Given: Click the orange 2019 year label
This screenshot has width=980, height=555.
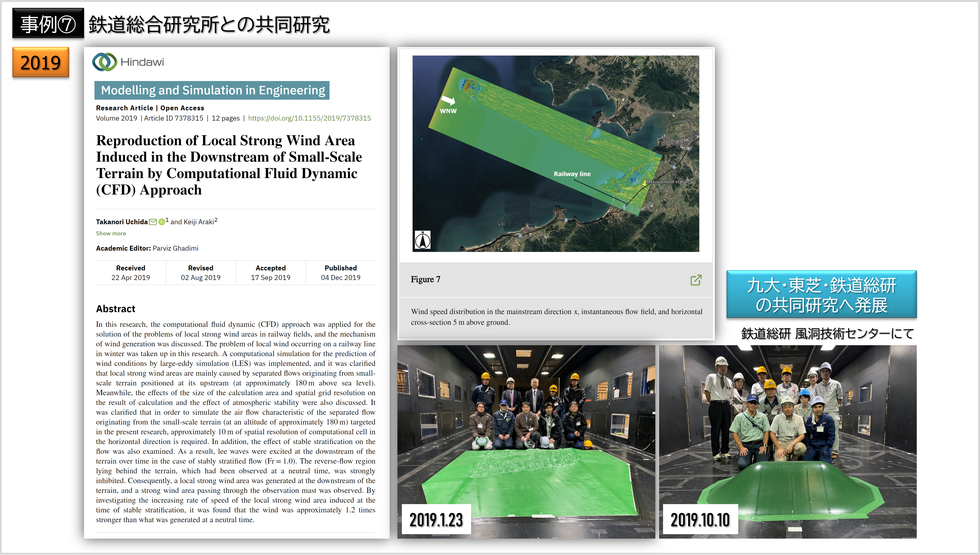Looking at the screenshot, I should pyautogui.click(x=40, y=63).
